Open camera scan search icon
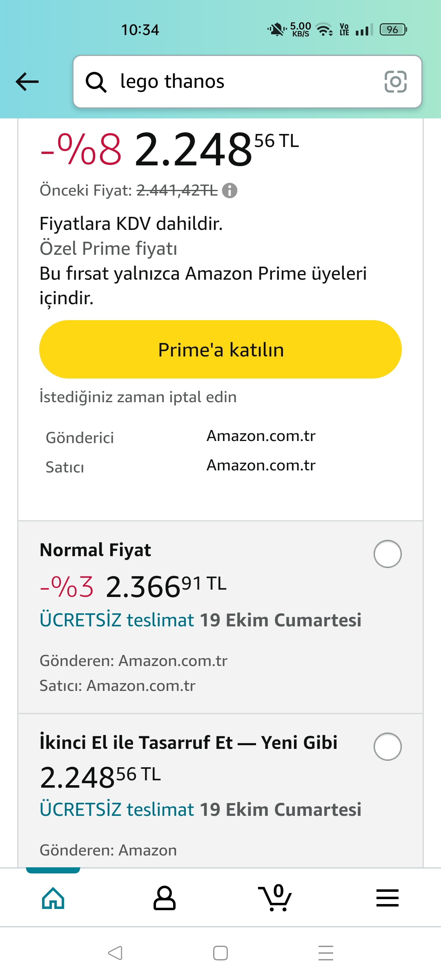Viewport: 441px width, 980px height. [395, 82]
